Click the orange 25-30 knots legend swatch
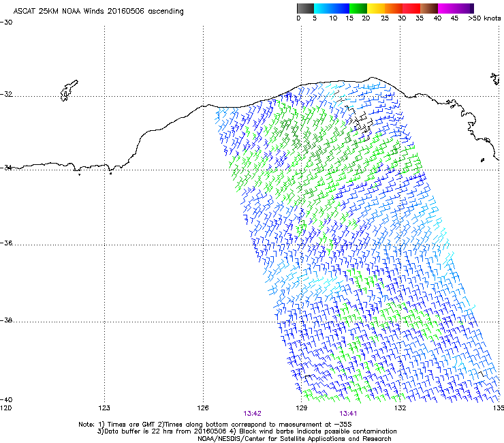The height and width of the screenshot is (443, 504). point(394,8)
